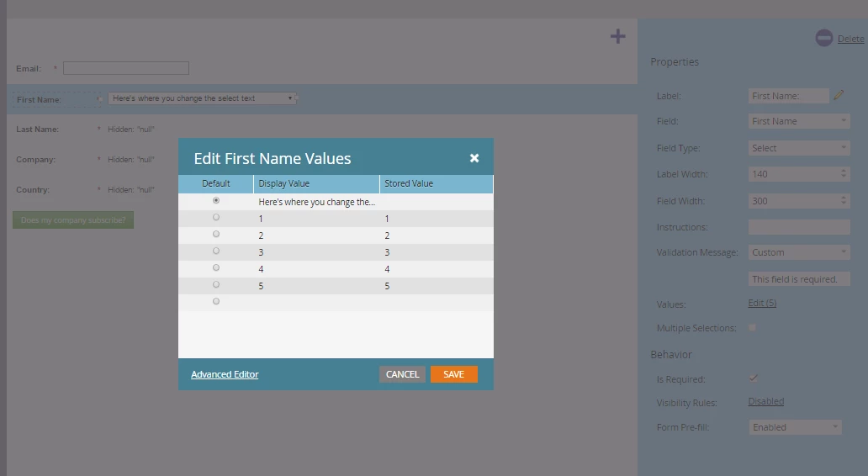
Task: Click the "Does my company subscribe?" button
Action: point(73,219)
